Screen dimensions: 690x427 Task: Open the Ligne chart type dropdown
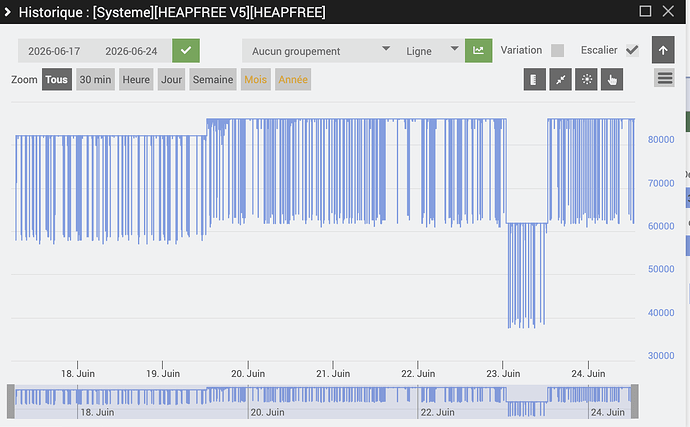coord(430,51)
